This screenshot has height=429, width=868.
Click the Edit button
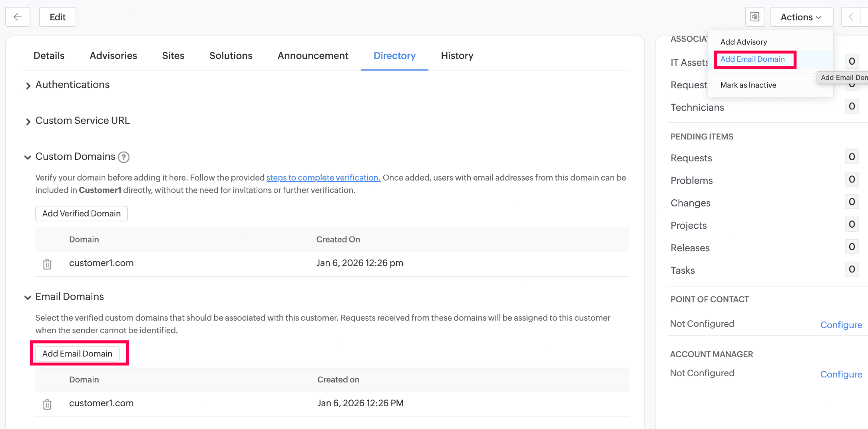click(x=58, y=17)
